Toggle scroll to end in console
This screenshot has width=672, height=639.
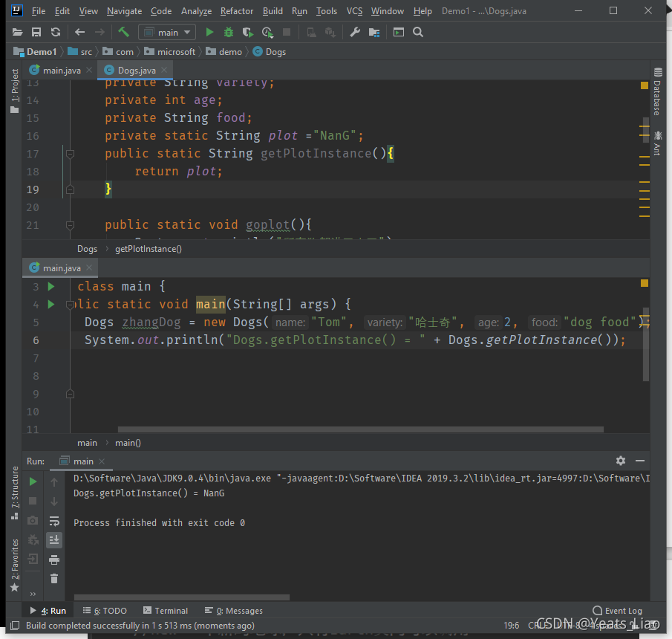[54, 540]
